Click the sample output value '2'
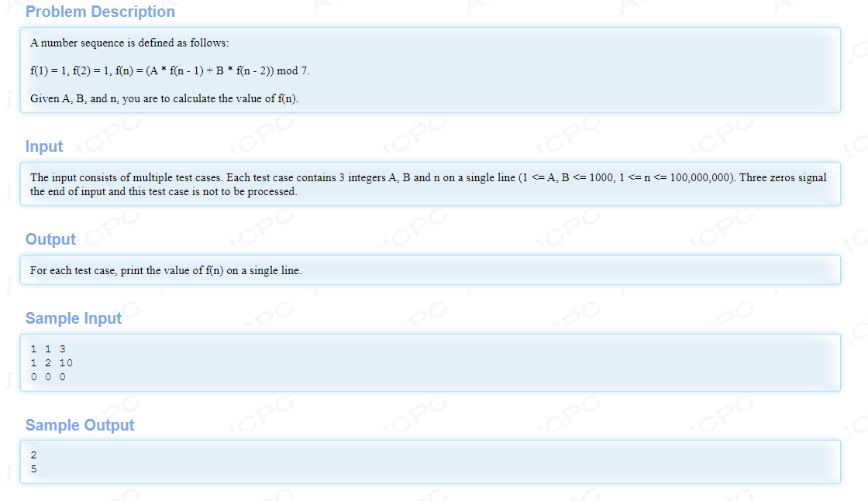The height and width of the screenshot is (501, 868). click(x=34, y=455)
